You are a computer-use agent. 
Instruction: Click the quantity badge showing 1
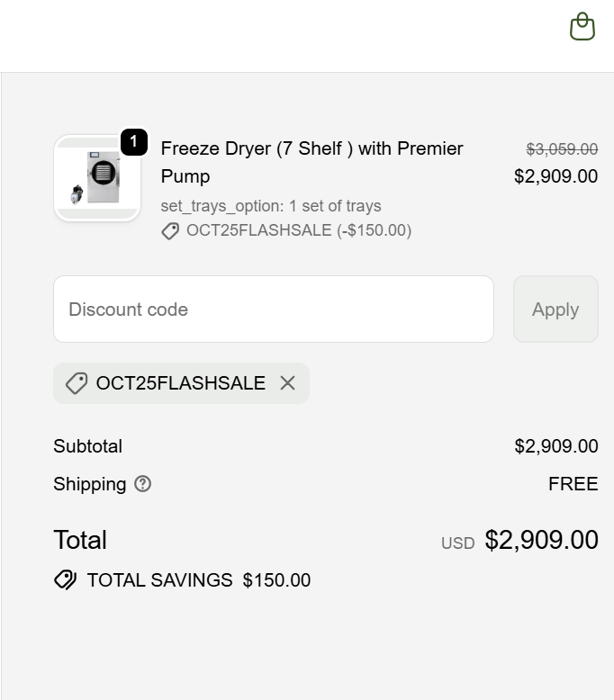[133, 142]
